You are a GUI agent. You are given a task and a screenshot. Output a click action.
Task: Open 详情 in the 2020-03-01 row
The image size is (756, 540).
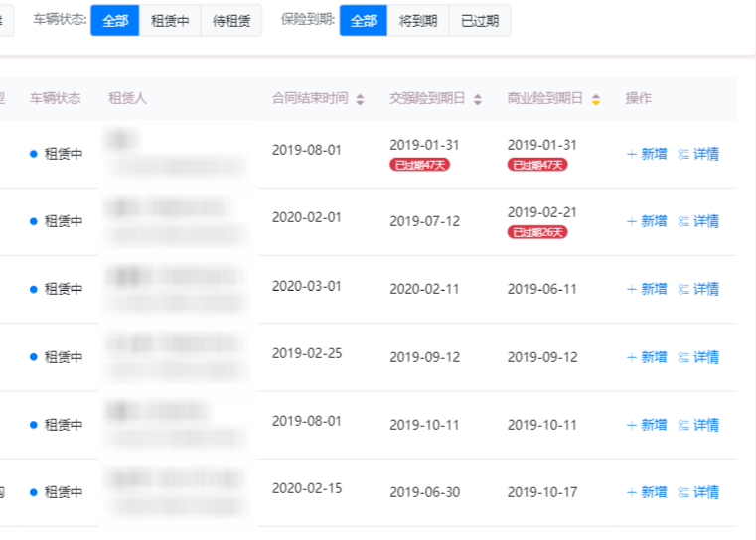pos(698,289)
